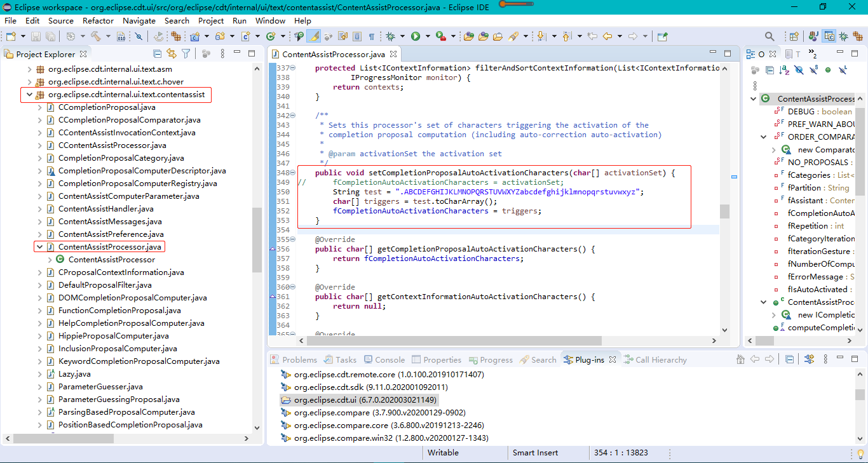Click Collapse All in Project Explorer
Viewport: 868px width, 463px height.
[x=157, y=54]
